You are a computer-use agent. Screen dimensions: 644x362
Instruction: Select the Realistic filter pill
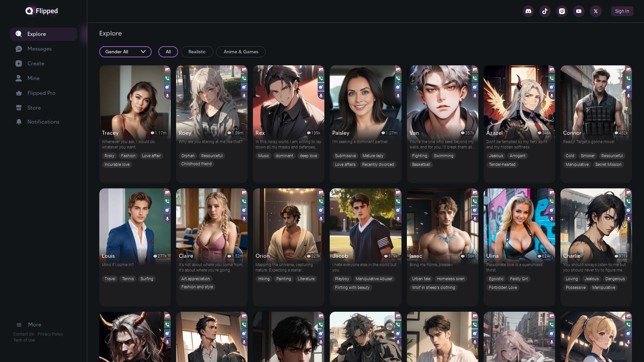click(197, 52)
